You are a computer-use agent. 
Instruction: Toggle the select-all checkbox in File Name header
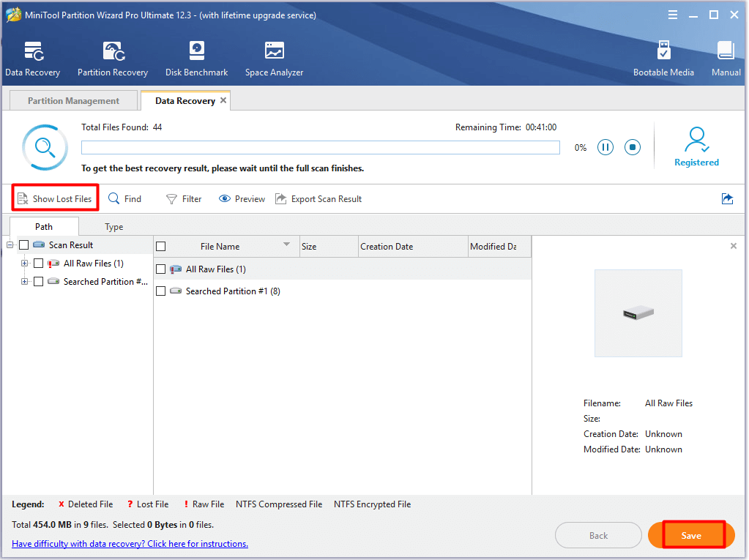pos(161,247)
